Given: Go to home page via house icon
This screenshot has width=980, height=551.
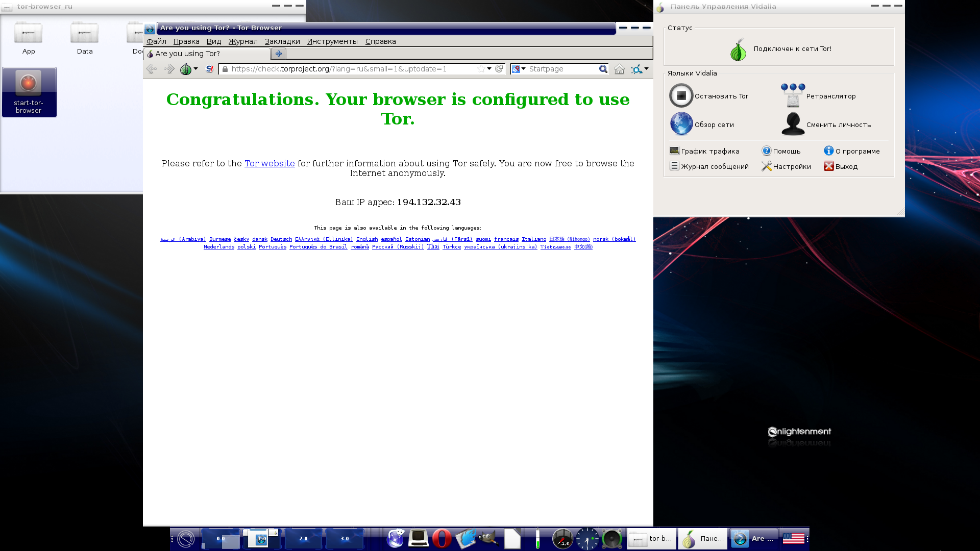Looking at the screenshot, I should [619, 69].
